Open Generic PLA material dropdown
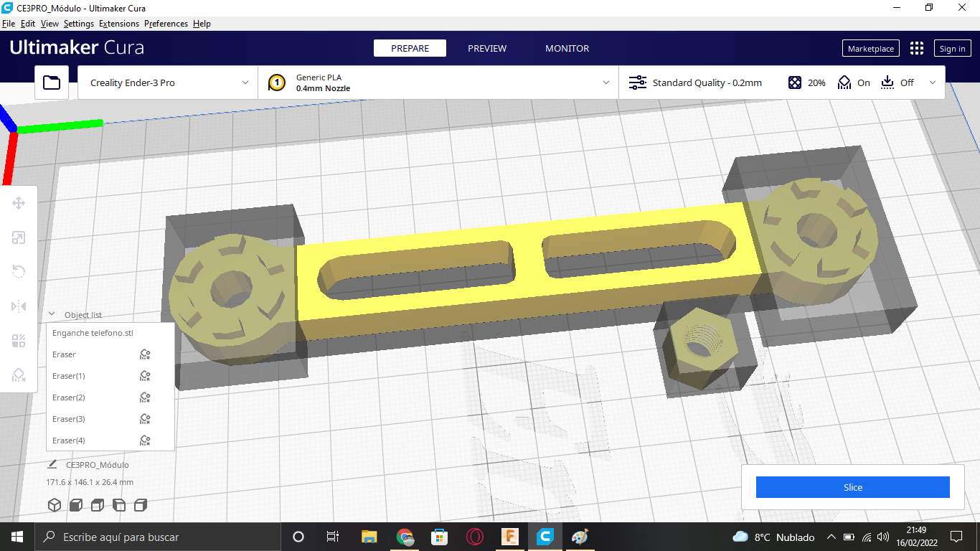 tap(438, 83)
